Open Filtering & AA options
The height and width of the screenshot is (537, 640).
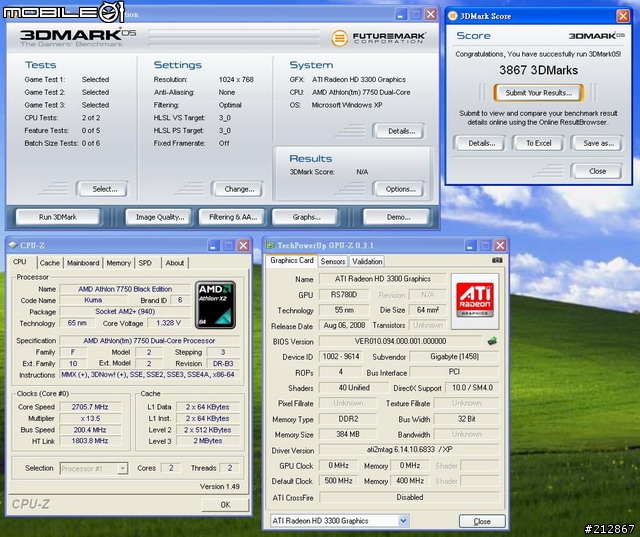point(233,217)
